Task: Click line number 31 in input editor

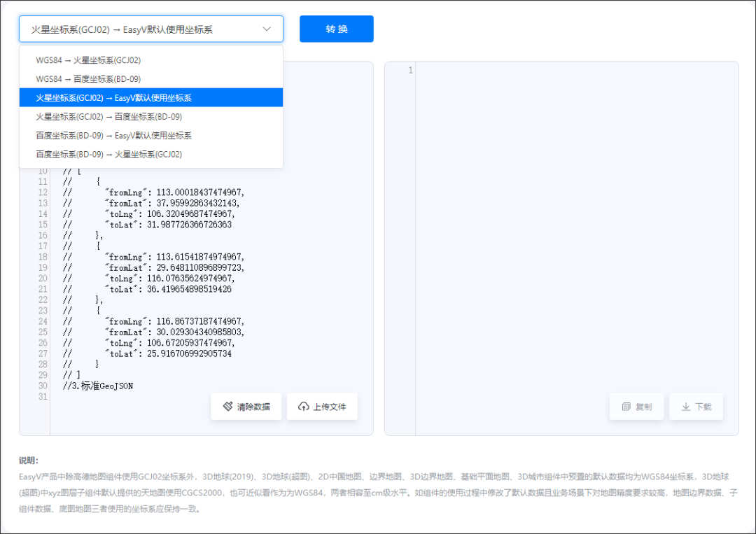Action: 43,397
